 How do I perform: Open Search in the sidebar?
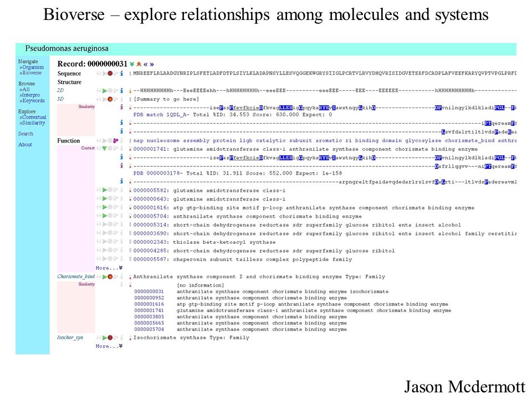26,134
